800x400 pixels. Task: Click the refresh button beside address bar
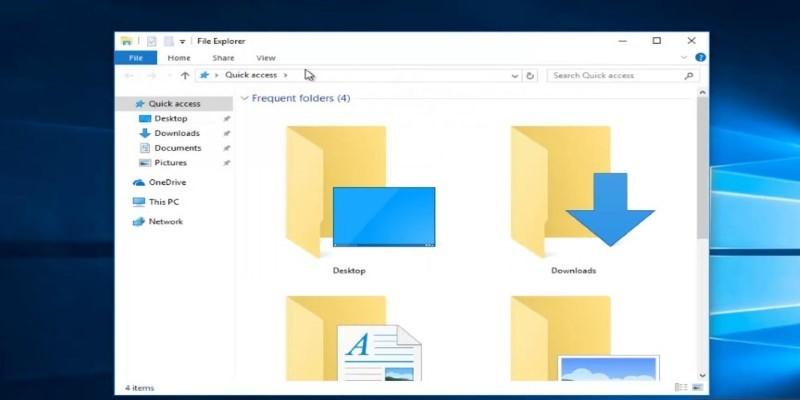[530, 75]
